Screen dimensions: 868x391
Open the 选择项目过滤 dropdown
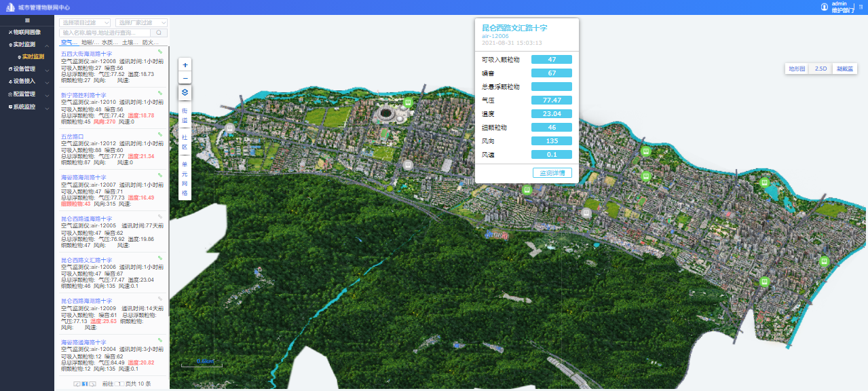pyautogui.click(x=85, y=22)
